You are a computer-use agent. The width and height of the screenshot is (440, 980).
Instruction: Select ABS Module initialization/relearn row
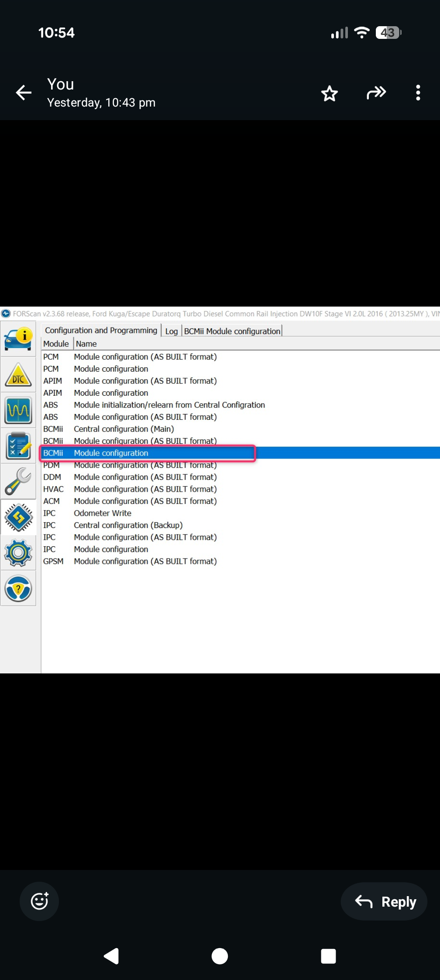pos(240,405)
